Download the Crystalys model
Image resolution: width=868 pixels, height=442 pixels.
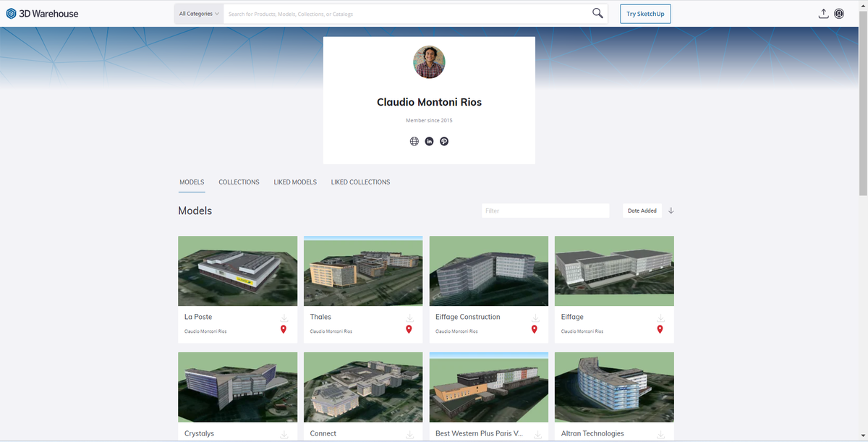click(x=284, y=435)
